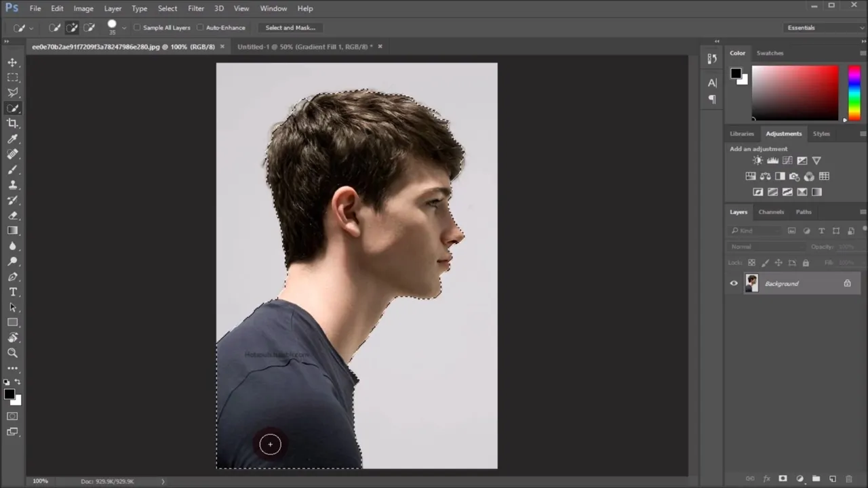Add a Brightness/Contrast adjustment
The image size is (868, 488).
757,161
